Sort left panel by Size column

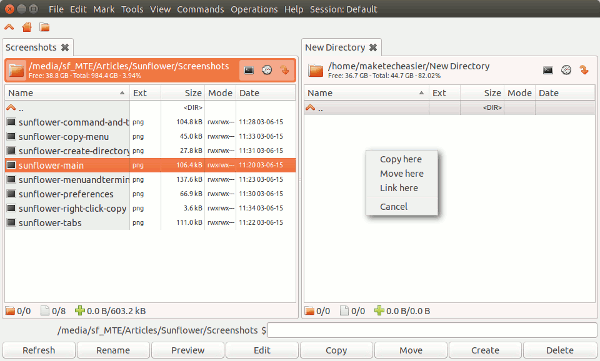click(183, 93)
